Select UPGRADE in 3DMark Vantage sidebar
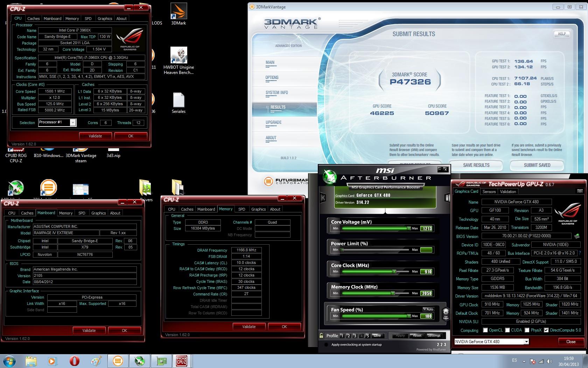588x368 pixels. pos(273,122)
